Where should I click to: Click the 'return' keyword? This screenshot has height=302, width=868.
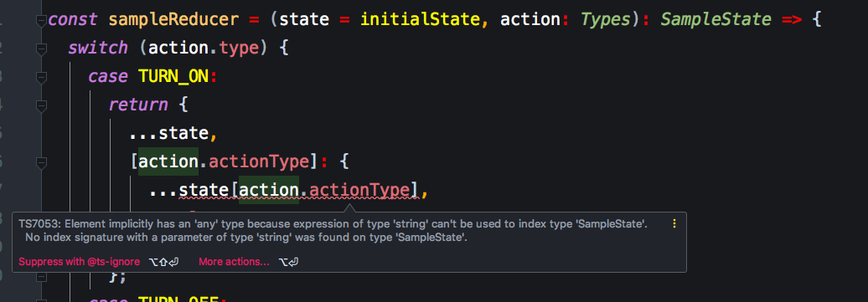[138, 105]
